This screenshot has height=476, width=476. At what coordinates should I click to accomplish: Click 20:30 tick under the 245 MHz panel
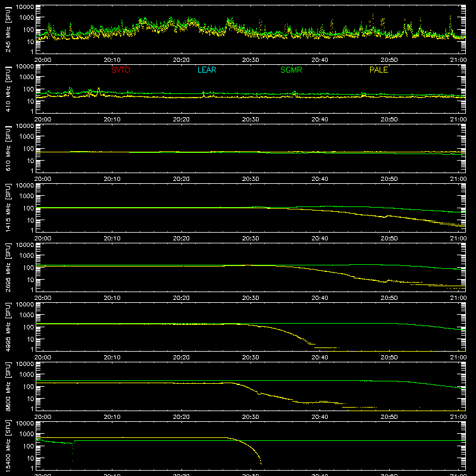[x=250, y=60]
